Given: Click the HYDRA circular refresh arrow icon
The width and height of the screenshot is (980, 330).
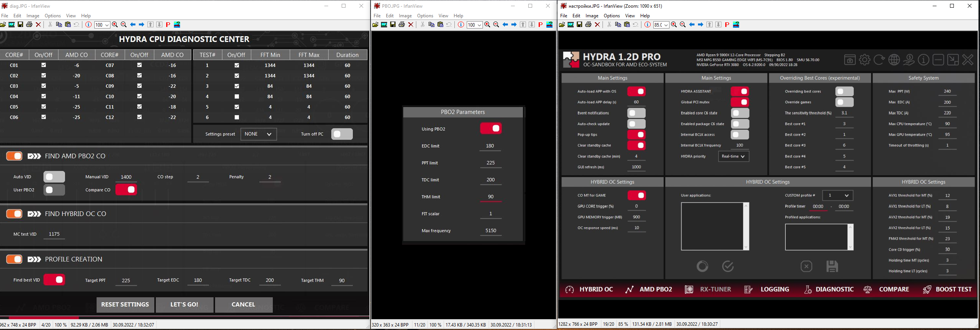Looking at the screenshot, I should [879, 60].
